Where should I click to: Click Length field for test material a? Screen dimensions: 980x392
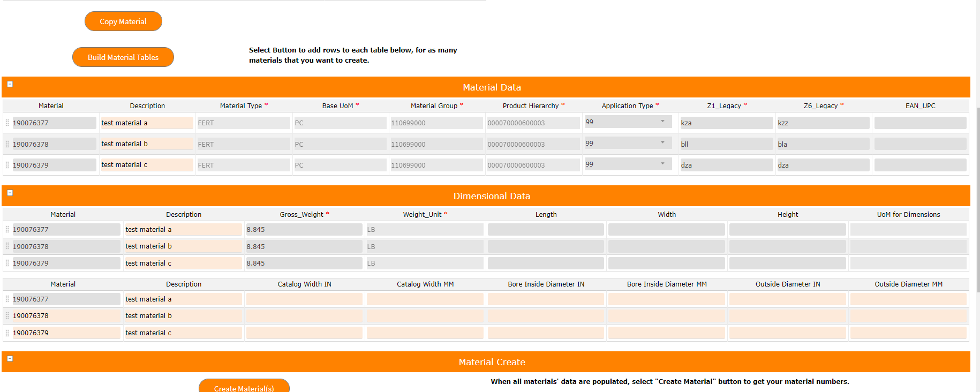(546, 229)
